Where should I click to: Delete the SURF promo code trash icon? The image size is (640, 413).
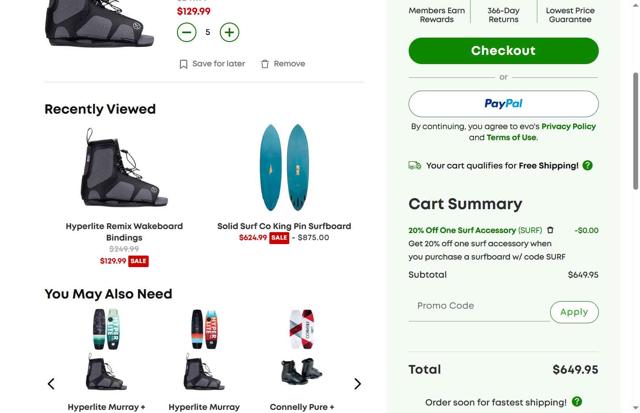(x=550, y=230)
